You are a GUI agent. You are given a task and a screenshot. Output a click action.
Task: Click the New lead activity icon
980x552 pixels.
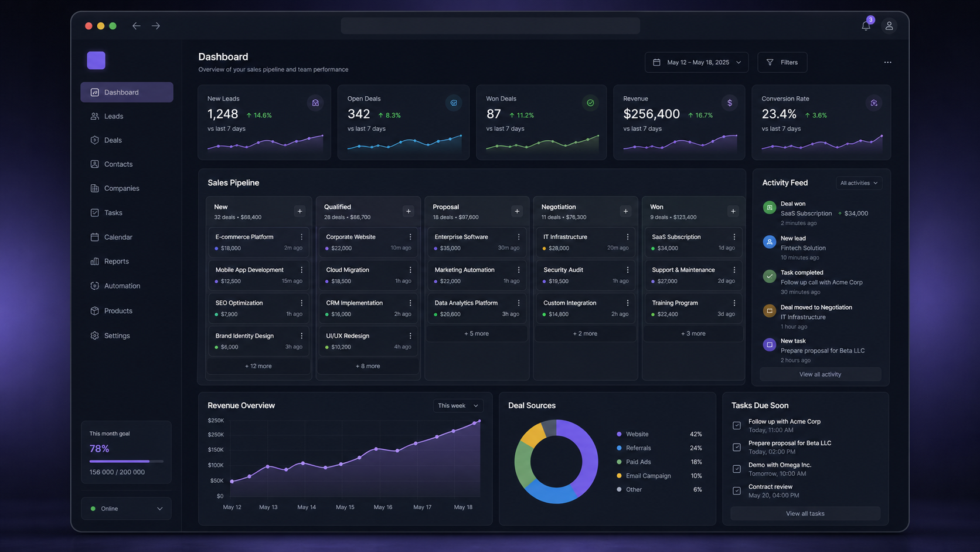[x=770, y=242]
